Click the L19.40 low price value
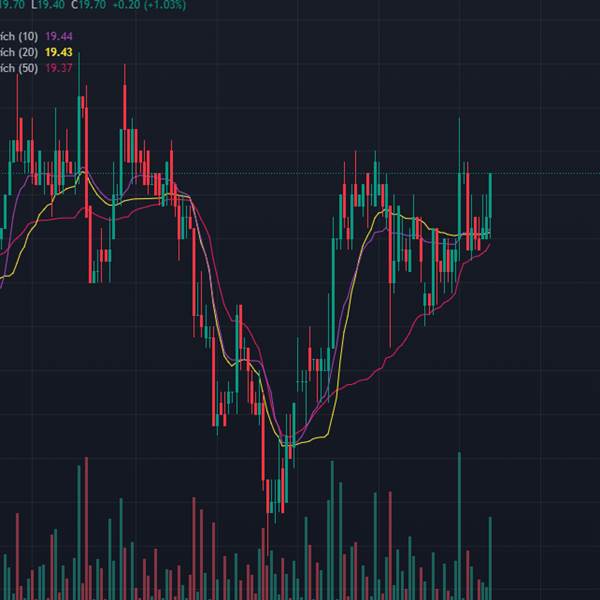Screen dimensions: 600x600 (48, 5)
